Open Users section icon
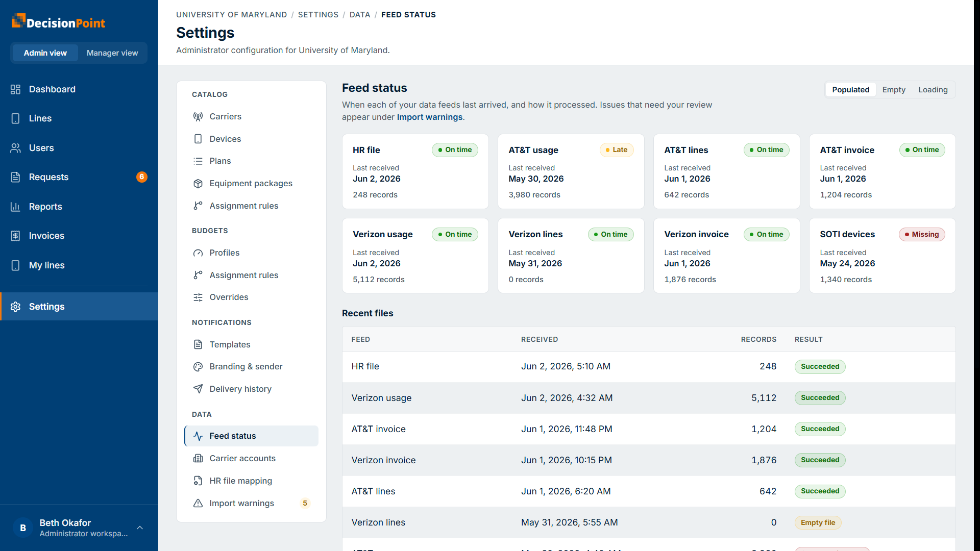 pyautogui.click(x=15, y=148)
